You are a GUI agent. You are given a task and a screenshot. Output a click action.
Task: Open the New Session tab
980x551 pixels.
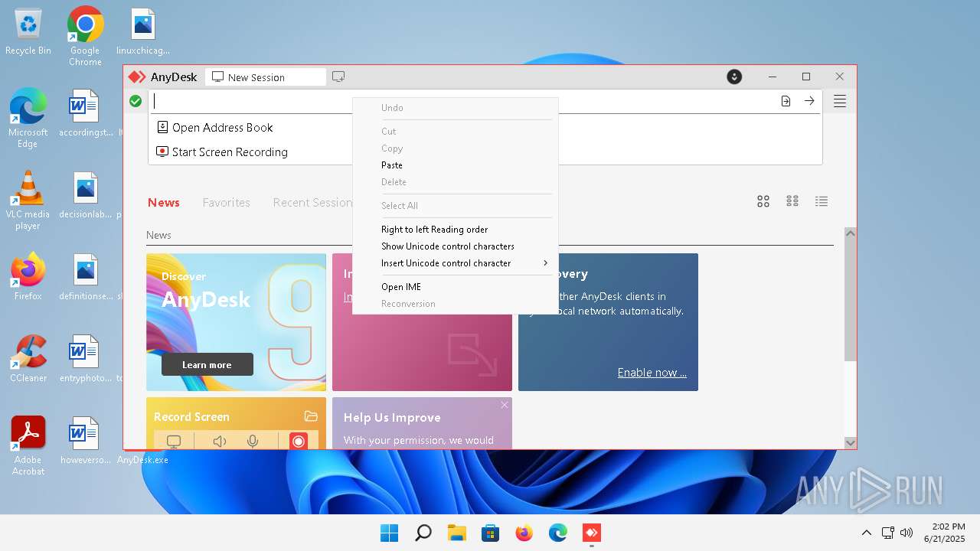point(265,77)
